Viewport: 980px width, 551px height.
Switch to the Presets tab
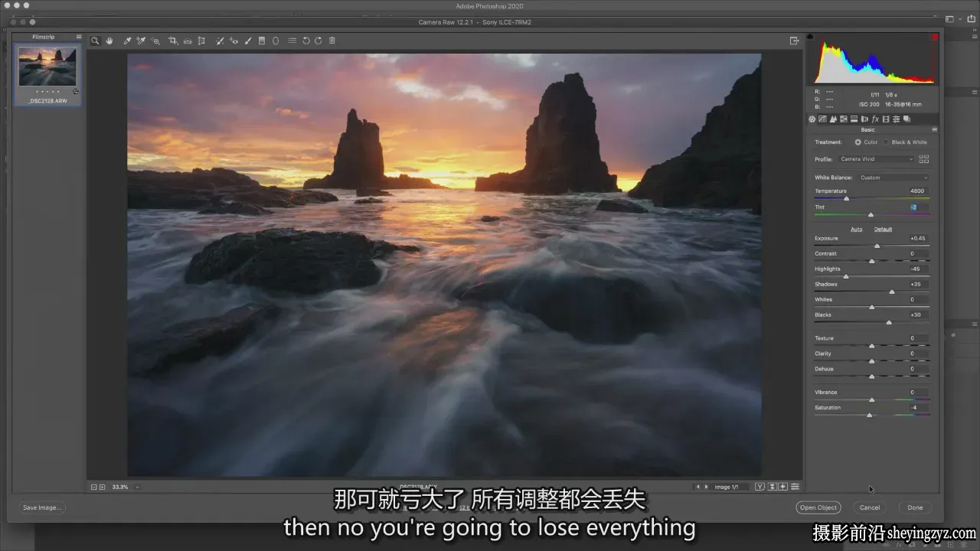tap(896, 119)
